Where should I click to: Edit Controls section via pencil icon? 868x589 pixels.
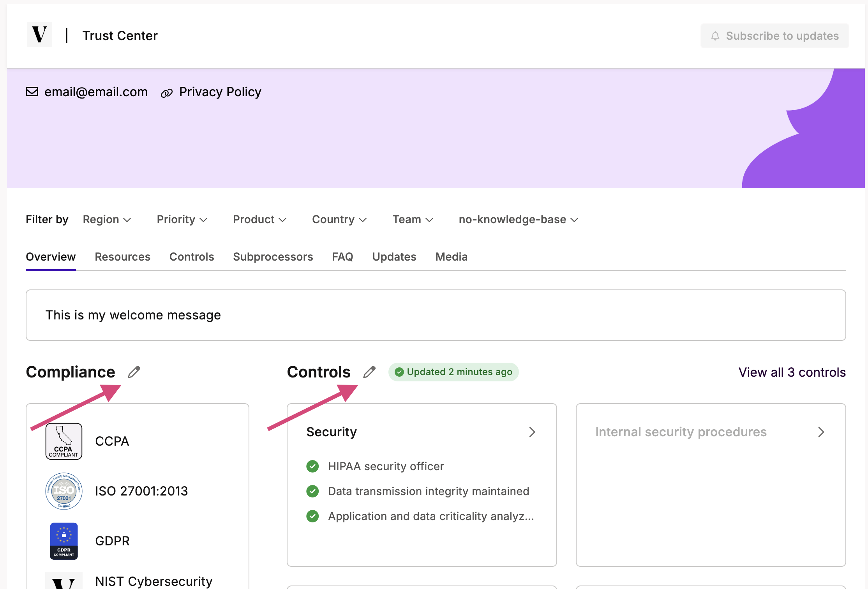click(369, 372)
